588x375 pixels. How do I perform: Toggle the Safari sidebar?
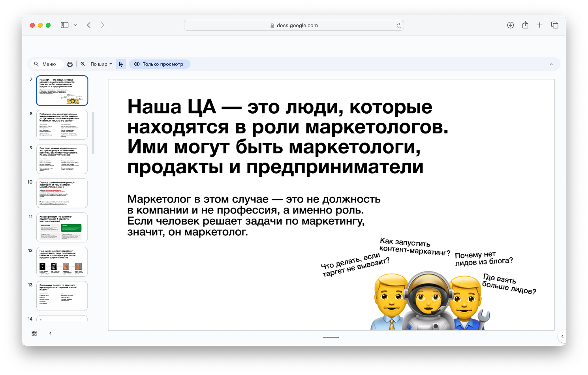pyautogui.click(x=64, y=25)
